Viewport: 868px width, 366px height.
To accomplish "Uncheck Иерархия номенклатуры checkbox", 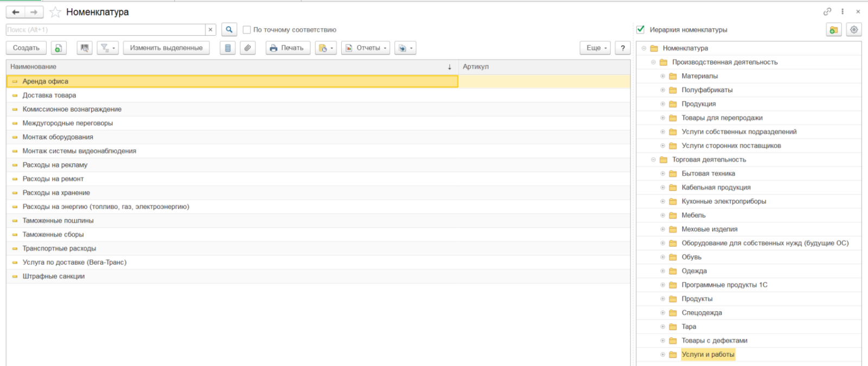I will (641, 29).
